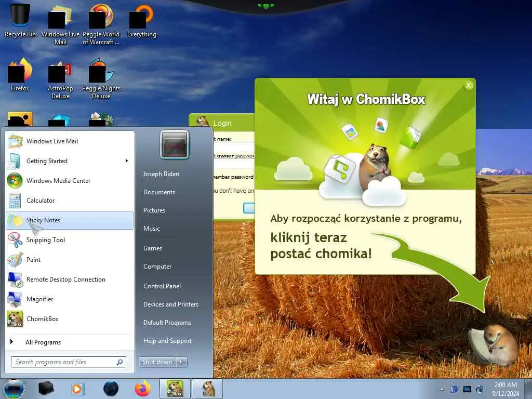Click the Action Center flag tray icon
Image resolution: width=532 pixels, height=399 pixels.
pyautogui.click(x=454, y=389)
